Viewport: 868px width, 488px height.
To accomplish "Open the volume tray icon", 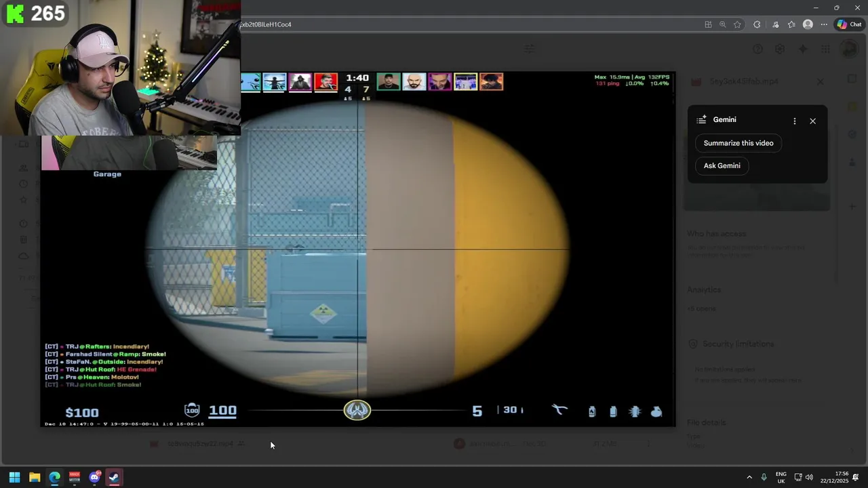I will pyautogui.click(x=809, y=477).
